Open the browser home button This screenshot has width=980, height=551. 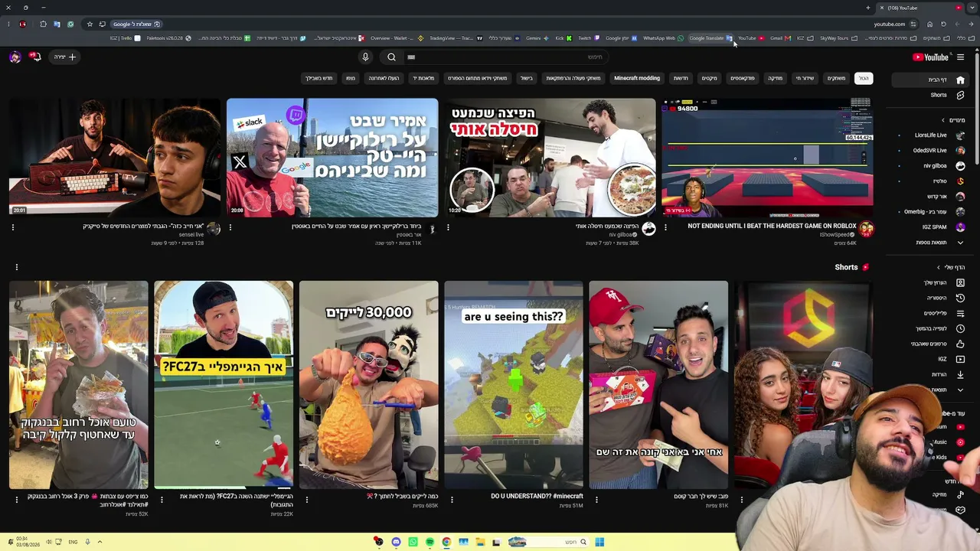tap(929, 24)
